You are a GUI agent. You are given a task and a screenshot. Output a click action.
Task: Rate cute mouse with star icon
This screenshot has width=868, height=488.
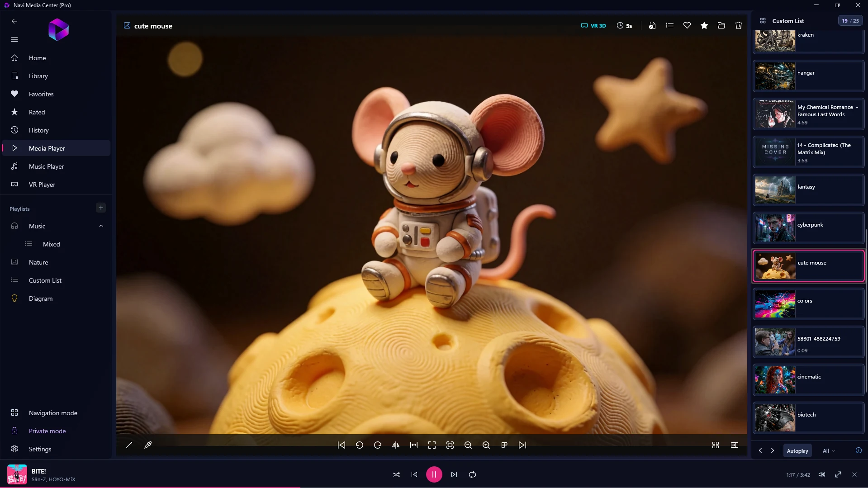[x=704, y=26]
